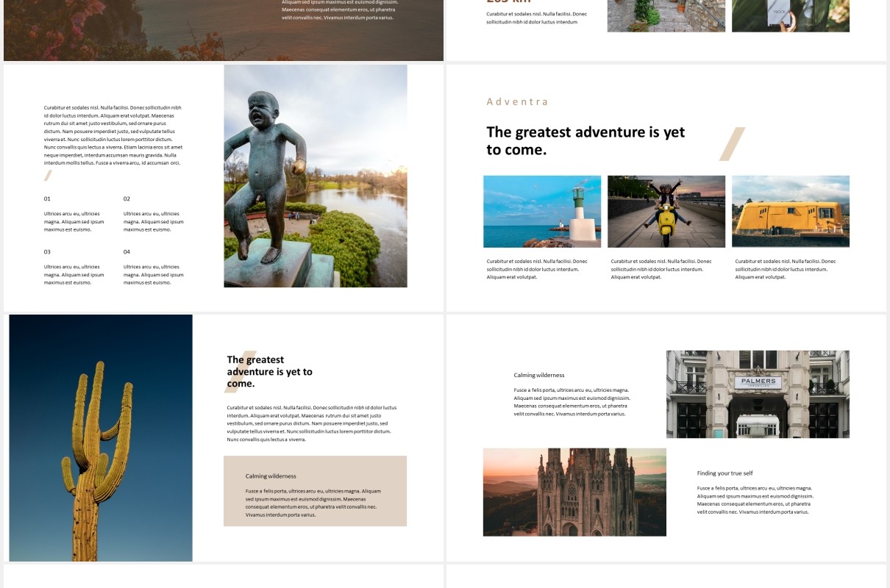Click the body paragraph on the cactus slide

click(x=312, y=423)
